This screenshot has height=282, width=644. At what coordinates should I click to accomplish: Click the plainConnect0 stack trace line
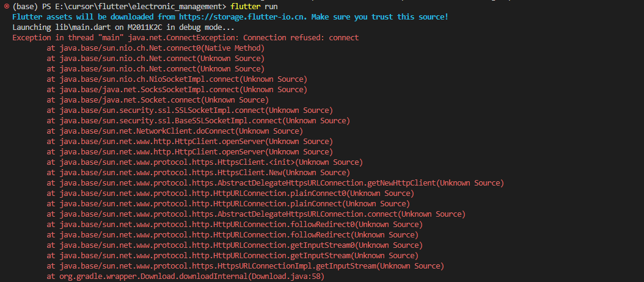click(x=228, y=193)
